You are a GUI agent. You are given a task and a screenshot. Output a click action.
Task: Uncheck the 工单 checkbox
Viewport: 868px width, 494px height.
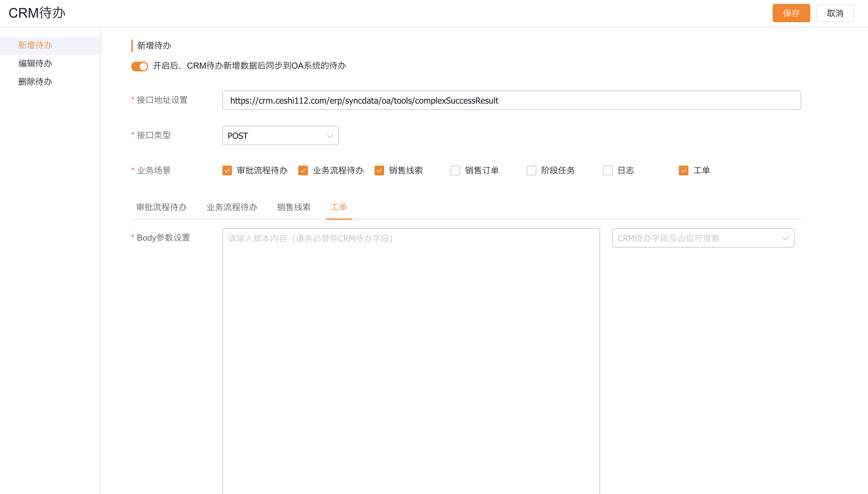pos(684,170)
